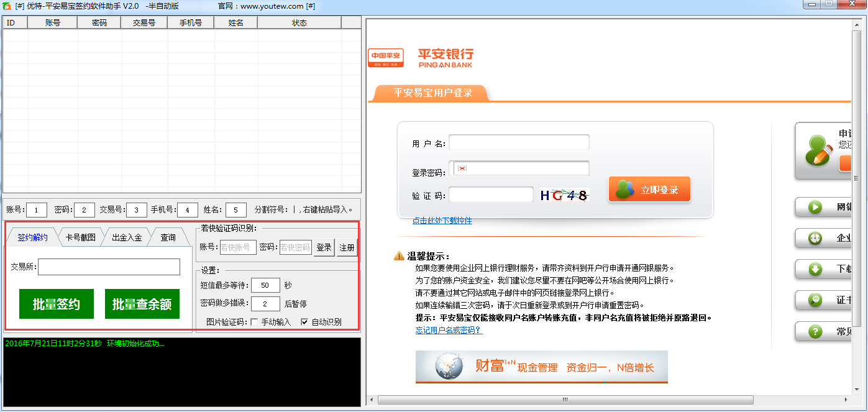Click the 账号 column header in the table
Screen dimensions: 868x412
53,22
